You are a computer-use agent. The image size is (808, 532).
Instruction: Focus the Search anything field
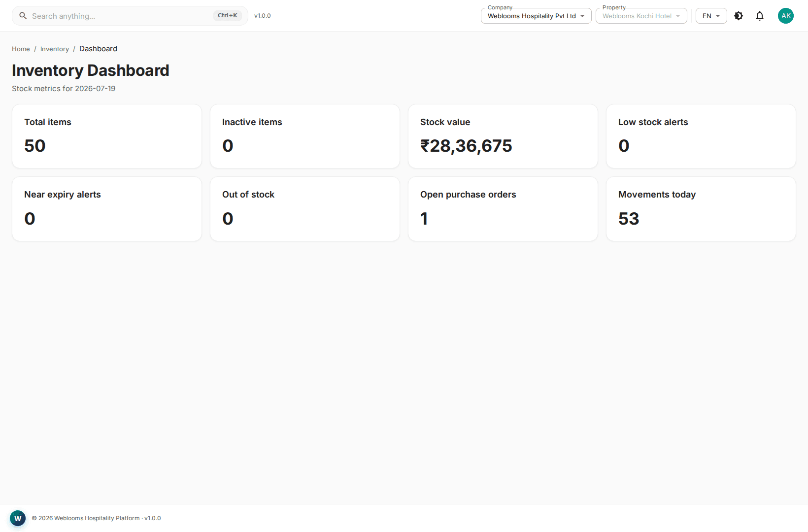pos(130,16)
